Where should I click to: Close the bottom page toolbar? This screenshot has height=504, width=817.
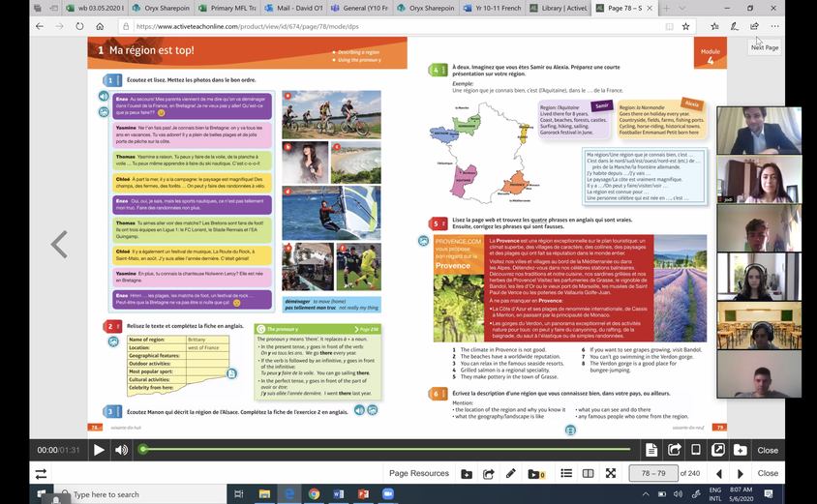coord(768,473)
